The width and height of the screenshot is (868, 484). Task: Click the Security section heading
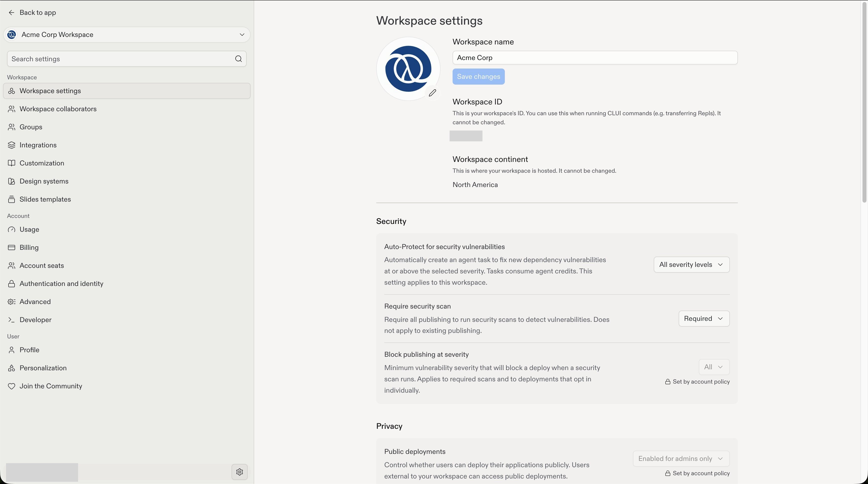click(x=391, y=221)
